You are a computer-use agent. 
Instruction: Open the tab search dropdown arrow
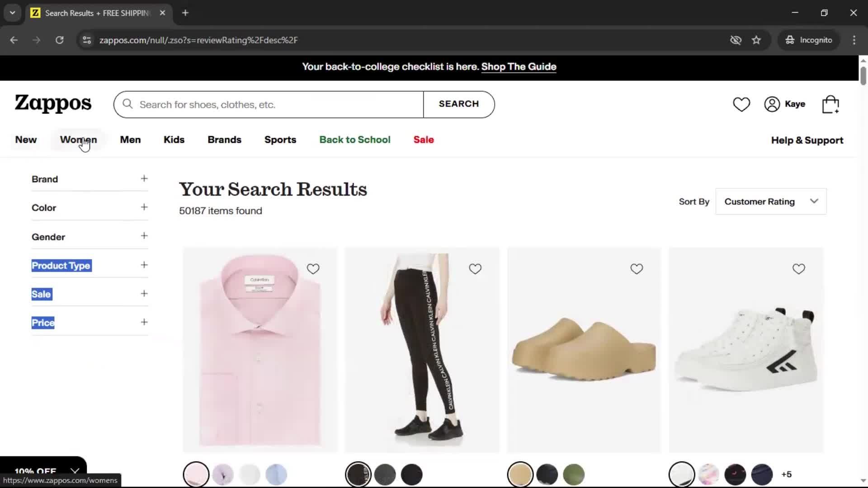[x=12, y=13]
